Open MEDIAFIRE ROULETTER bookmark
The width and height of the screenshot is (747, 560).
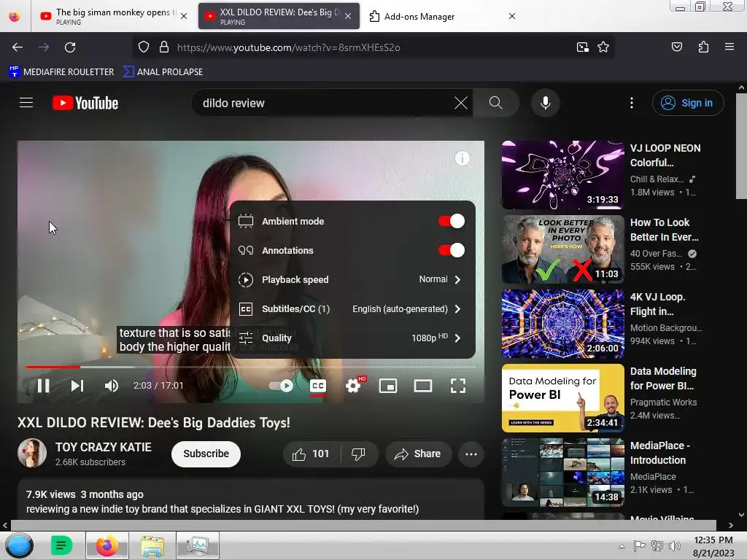61,72
